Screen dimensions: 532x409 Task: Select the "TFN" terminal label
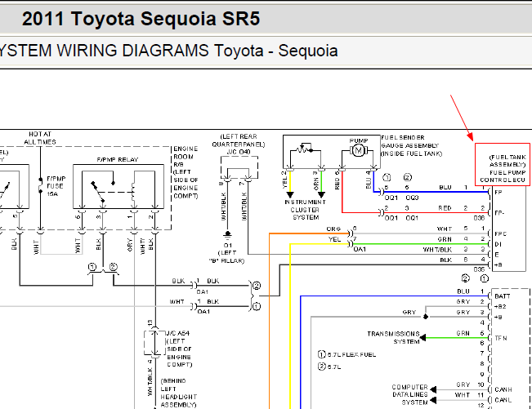(x=501, y=338)
